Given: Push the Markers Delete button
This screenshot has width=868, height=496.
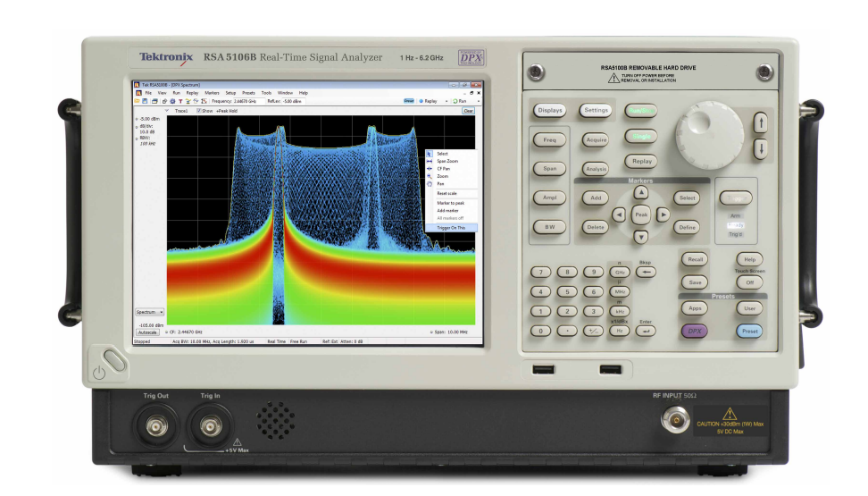Looking at the screenshot, I should click(596, 227).
